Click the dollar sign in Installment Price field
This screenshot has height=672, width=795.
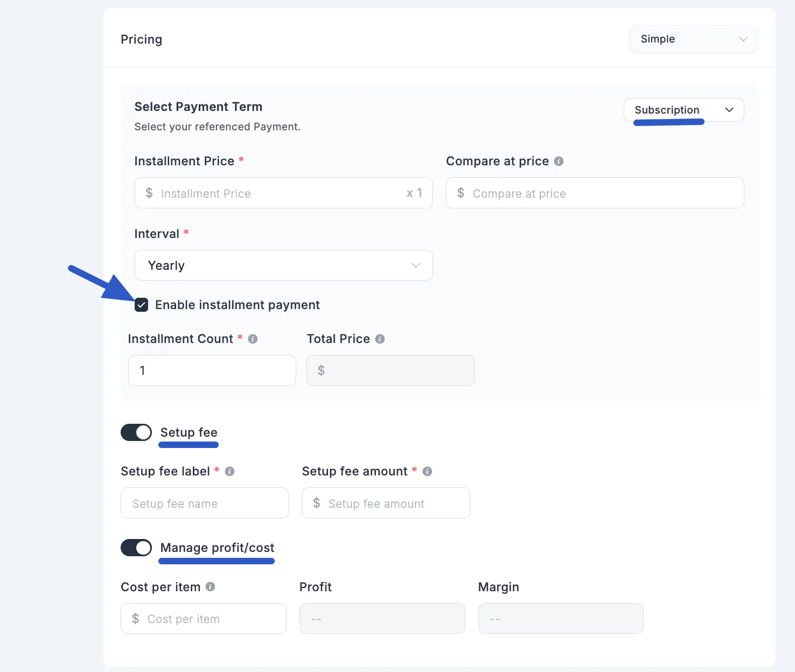149,193
